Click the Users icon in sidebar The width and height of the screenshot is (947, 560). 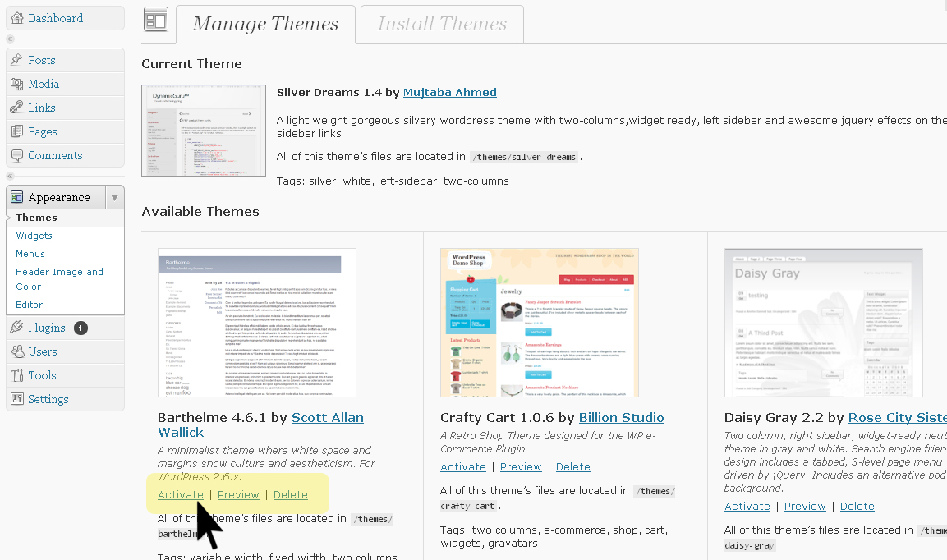coord(16,351)
